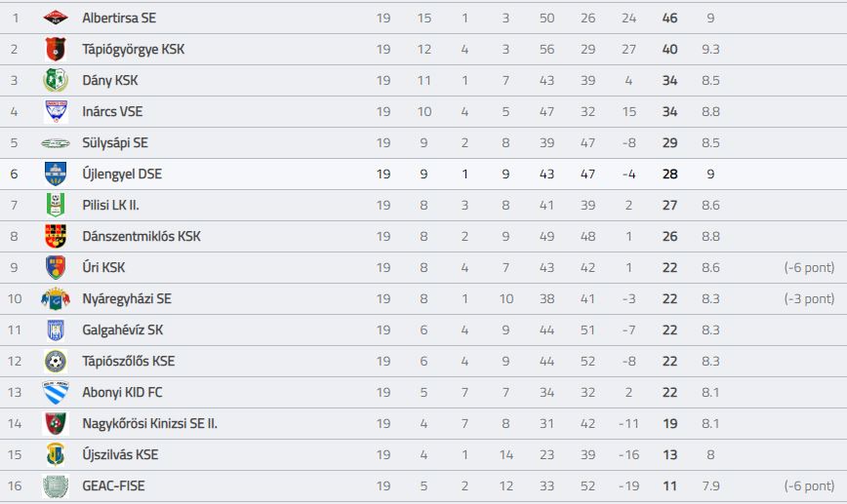
Task: Open the Nyáregyházi SE coat of arms
Action: [x=56, y=298]
